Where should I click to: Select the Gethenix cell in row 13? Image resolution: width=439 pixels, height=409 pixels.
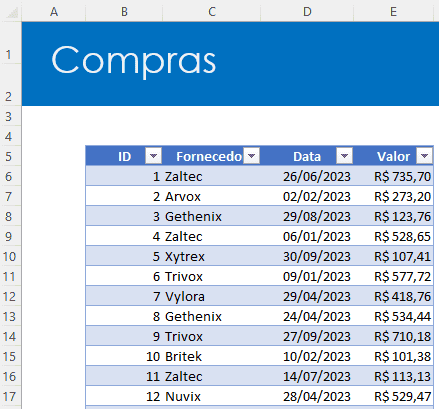(x=212, y=316)
